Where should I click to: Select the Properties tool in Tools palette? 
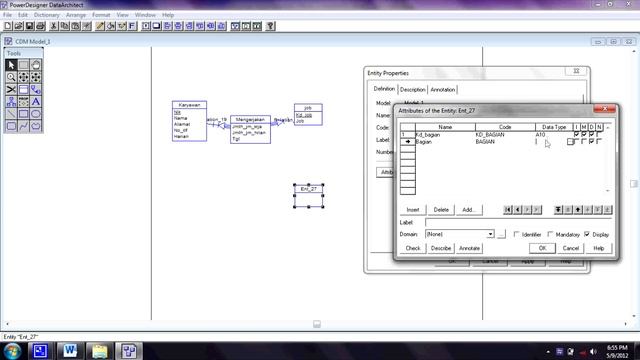pyautogui.click(x=23, y=102)
